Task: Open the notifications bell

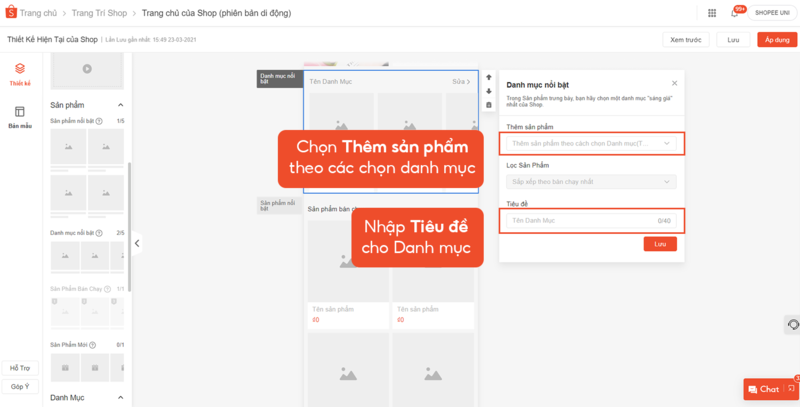Action: tap(735, 13)
